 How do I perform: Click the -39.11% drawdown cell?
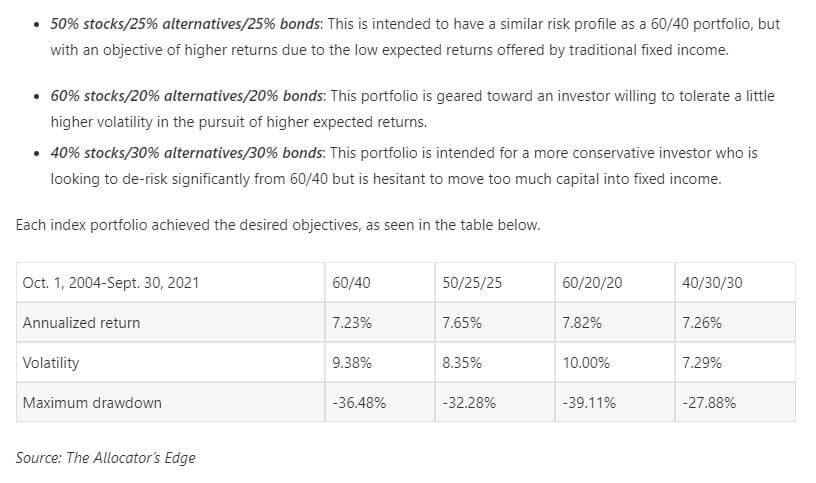coord(589,403)
